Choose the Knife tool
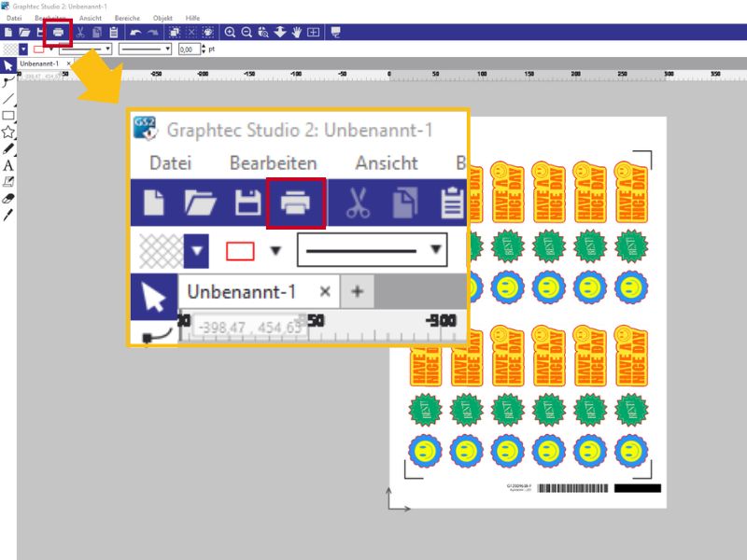Image resolution: width=747 pixels, height=560 pixels. (8, 216)
